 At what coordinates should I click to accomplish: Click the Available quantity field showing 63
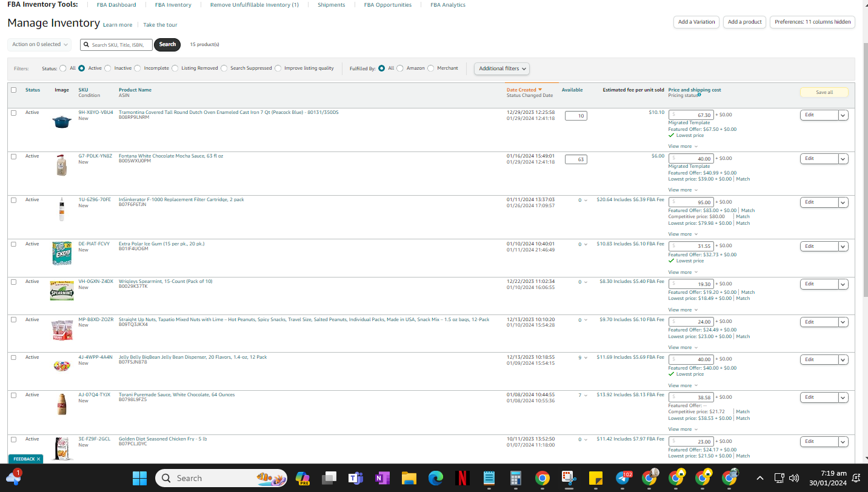(576, 159)
